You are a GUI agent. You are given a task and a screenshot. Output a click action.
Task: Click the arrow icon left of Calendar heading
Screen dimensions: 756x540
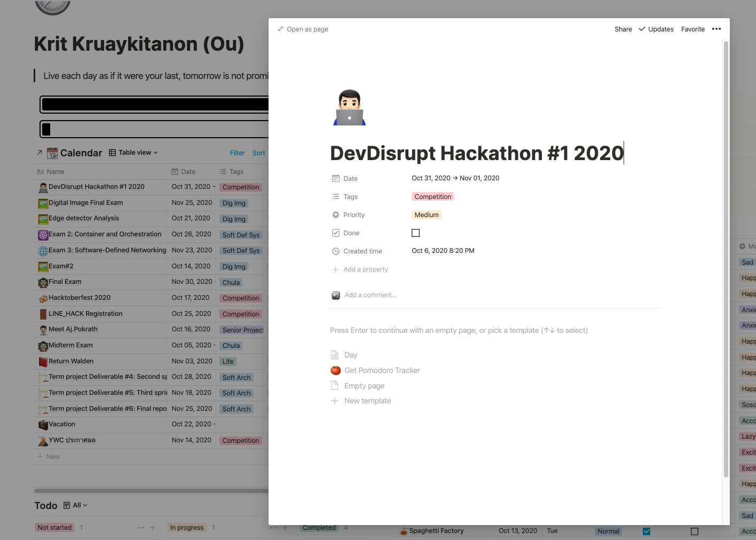click(x=39, y=153)
